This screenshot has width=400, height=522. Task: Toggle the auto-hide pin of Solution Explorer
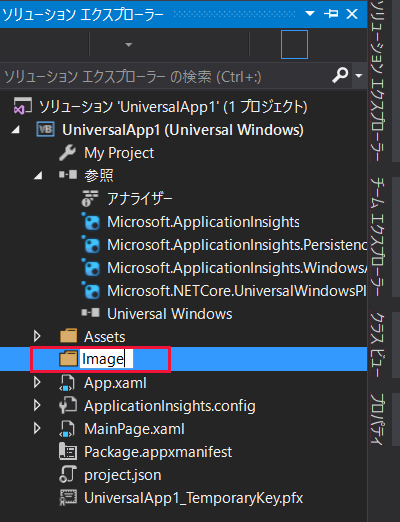click(331, 14)
